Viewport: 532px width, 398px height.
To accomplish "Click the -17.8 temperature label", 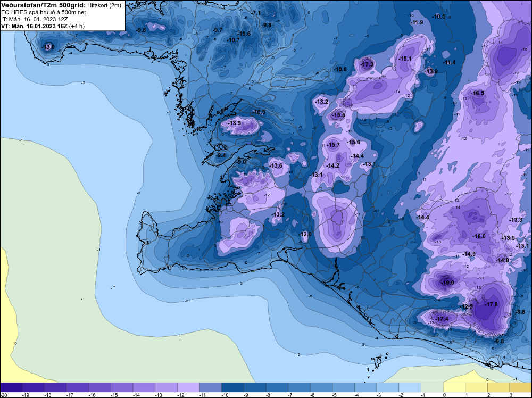I will pyautogui.click(x=491, y=304).
